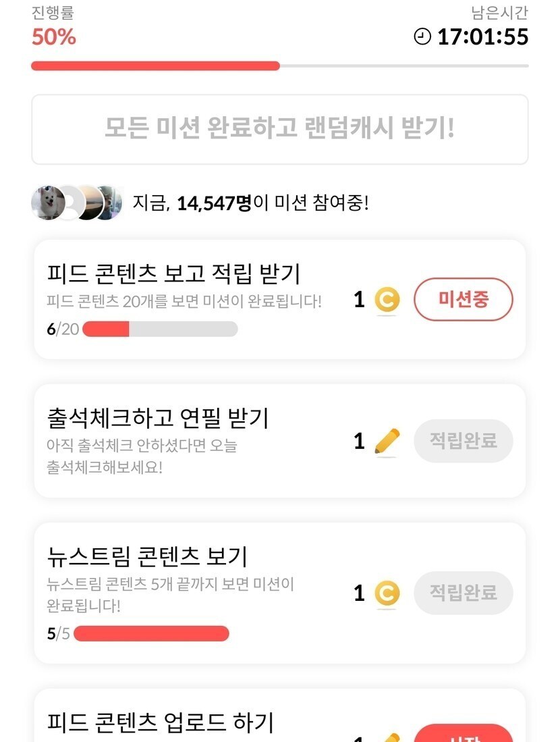Select the 뉴스트림 콘텐츠 보기 mission title
The width and height of the screenshot is (560, 742).
click(x=148, y=556)
